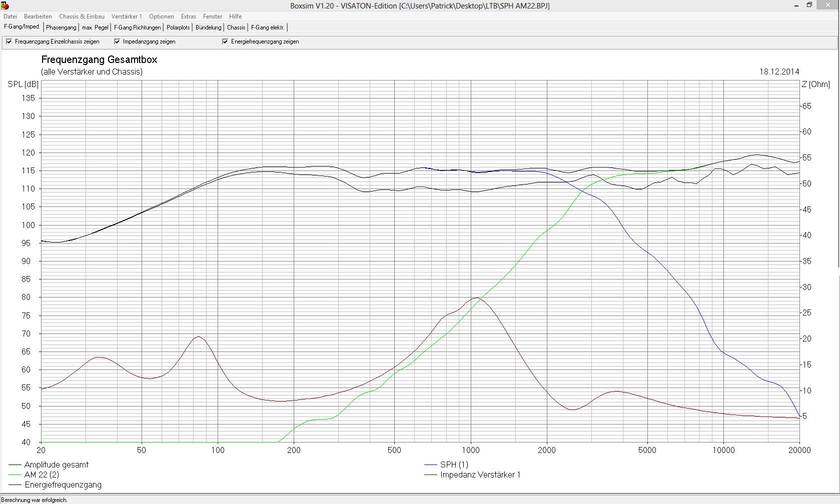Go to the Chassis tab
This screenshot has height=504, width=840.
[236, 27]
